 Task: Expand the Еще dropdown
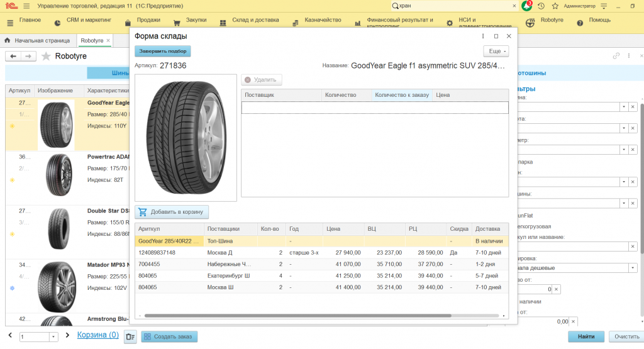(x=497, y=52)
